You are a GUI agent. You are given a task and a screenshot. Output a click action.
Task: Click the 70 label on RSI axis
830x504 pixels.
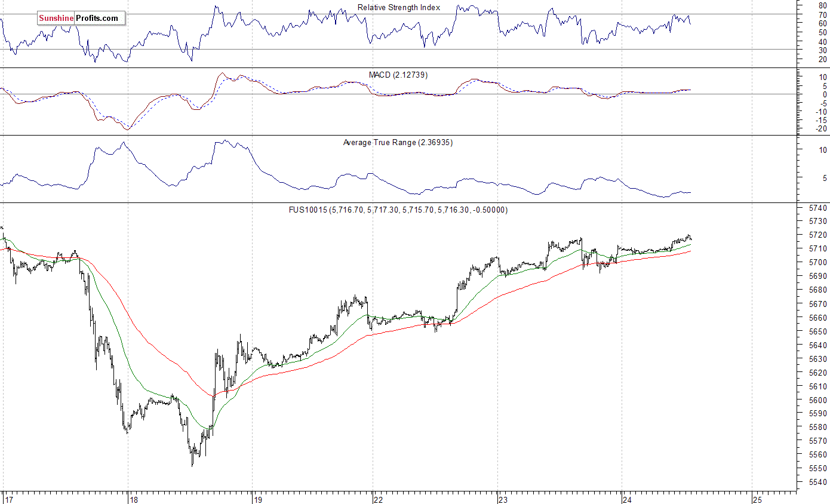[x=822, y=14]
